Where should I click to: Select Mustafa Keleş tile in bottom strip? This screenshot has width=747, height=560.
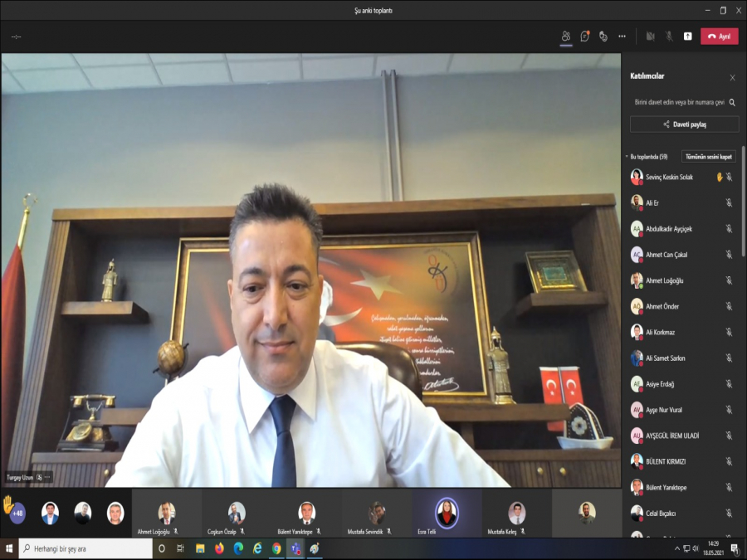[x=517, y=514]
